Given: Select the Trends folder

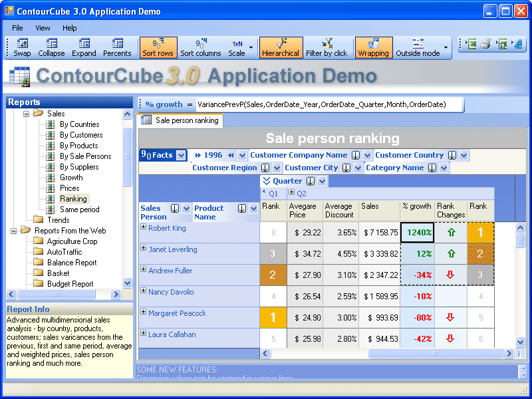Looking at the screenshot, I should coord(58,220).
